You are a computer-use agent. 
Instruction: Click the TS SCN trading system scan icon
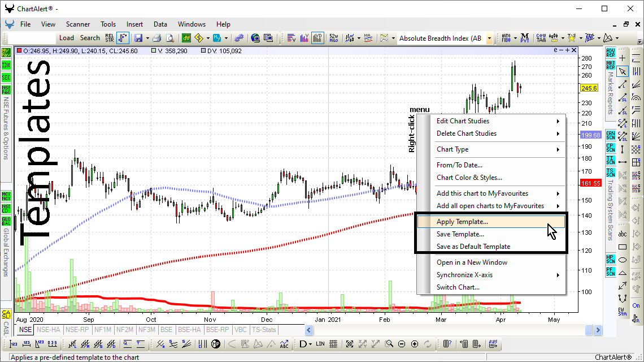(x=610, y=172)
